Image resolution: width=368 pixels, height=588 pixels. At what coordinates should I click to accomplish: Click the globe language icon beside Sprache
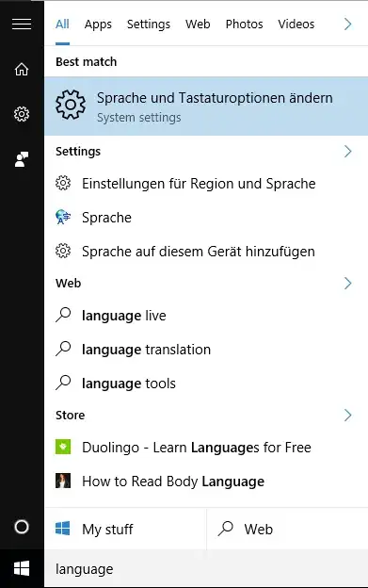(63, 217)
